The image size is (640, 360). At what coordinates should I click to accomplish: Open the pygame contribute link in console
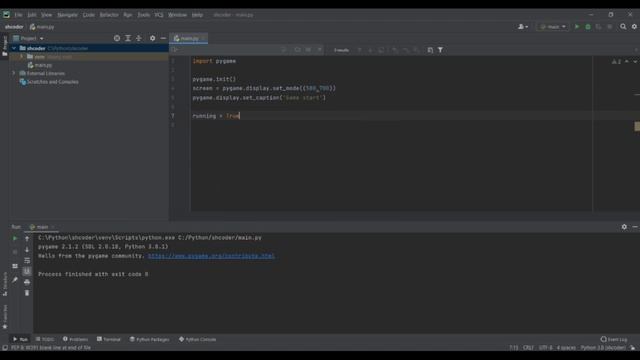coord(211,256)
